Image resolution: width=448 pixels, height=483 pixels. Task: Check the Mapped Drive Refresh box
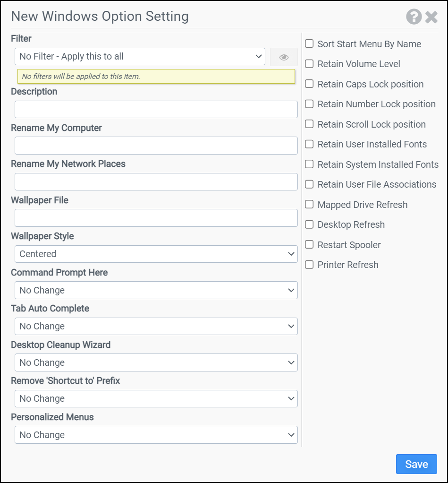coord(310,205)
